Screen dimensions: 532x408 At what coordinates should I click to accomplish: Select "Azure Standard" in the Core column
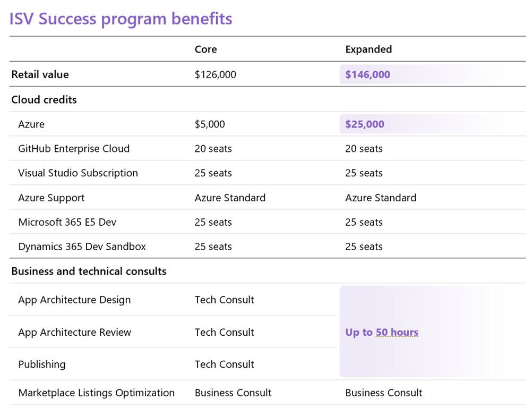pyautogui.click(x=230, y=198)
